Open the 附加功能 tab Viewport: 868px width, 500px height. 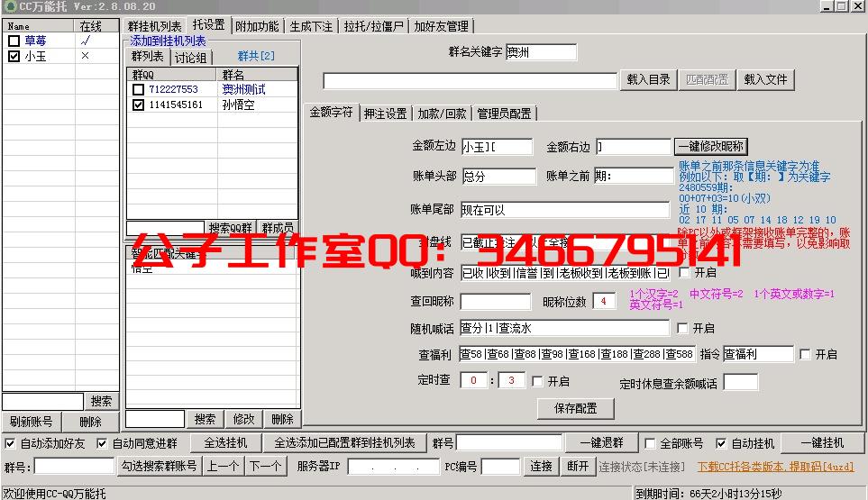click(257, 26)
